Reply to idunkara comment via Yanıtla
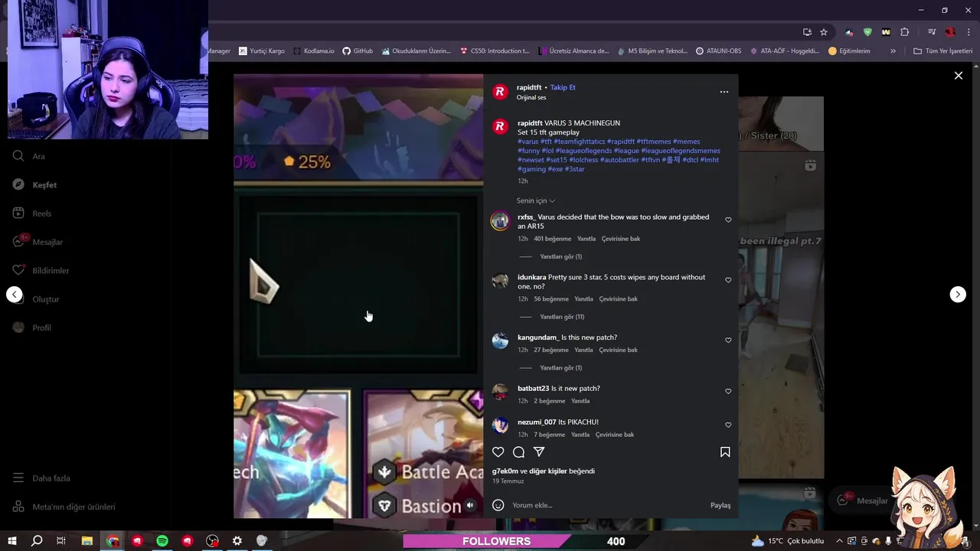Viewport: 980px width, 551px height. (583, 299)
